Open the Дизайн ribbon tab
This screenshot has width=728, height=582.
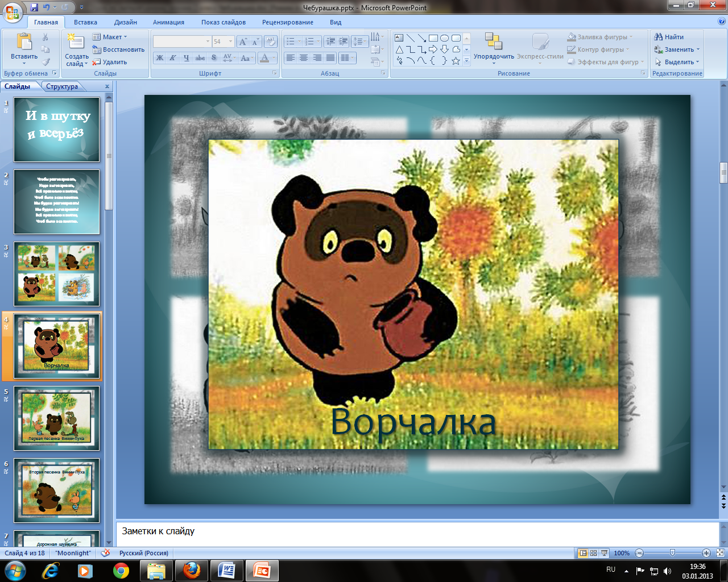pos(125,22)
